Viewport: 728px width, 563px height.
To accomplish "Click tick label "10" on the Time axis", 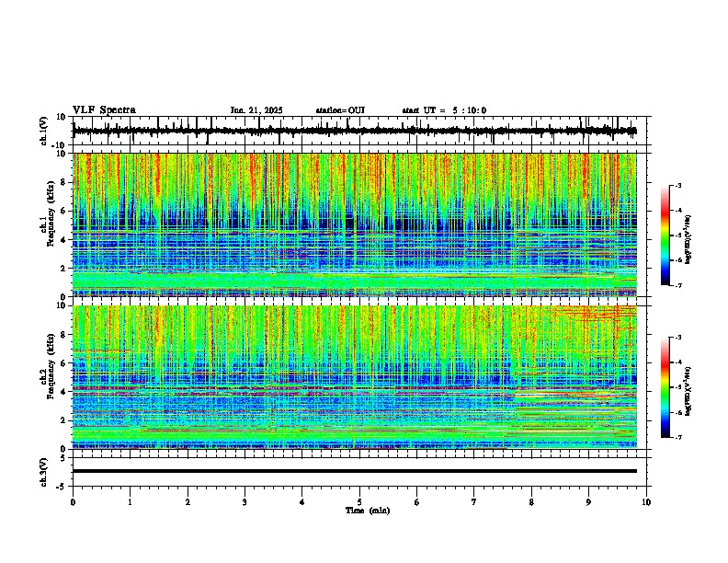I will [x=646, y=502].
